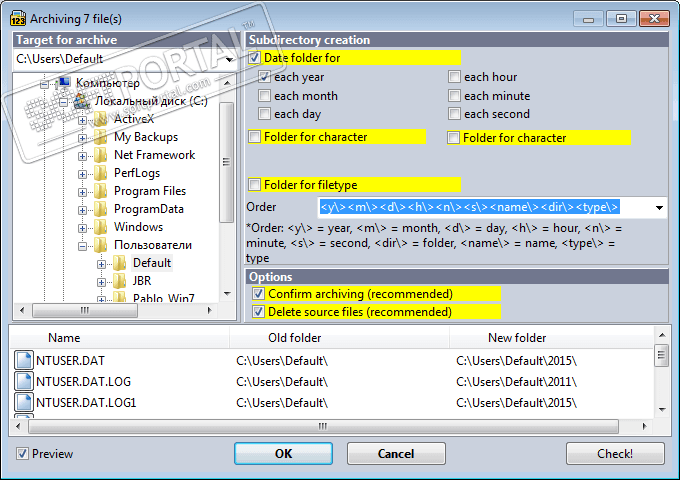Viewport: 680px width, 480px height.
Task: Expand the ActiveX tree node
Action: (82, 120)
